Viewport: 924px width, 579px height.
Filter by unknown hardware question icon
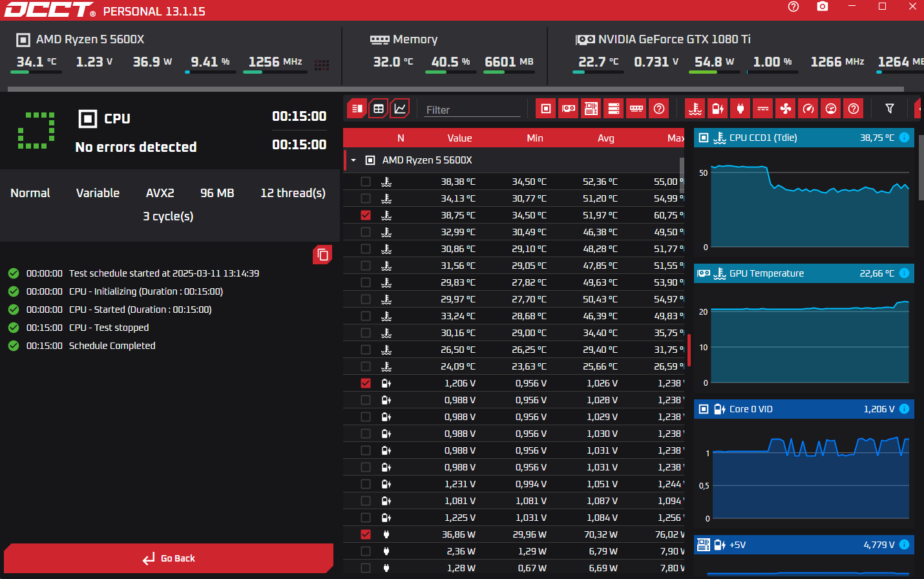coord(659,109)
